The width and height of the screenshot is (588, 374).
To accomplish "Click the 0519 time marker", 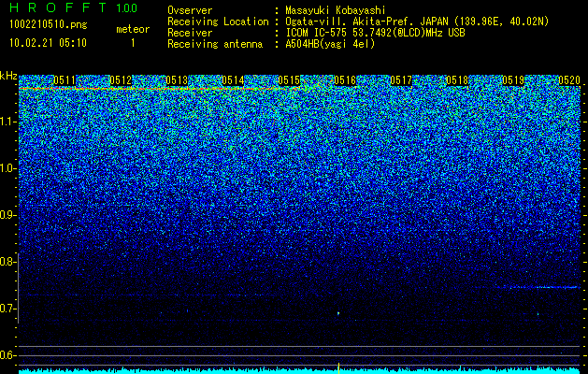I will (513, 80).
